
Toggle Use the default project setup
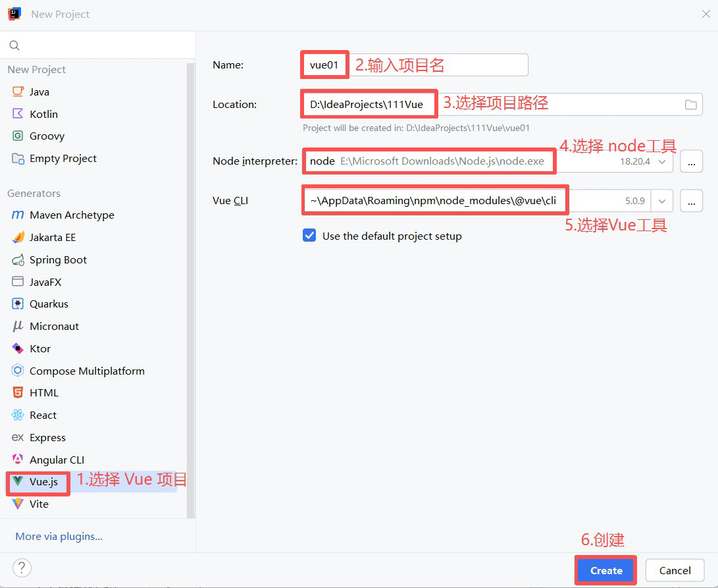click(x=309, y=236)
